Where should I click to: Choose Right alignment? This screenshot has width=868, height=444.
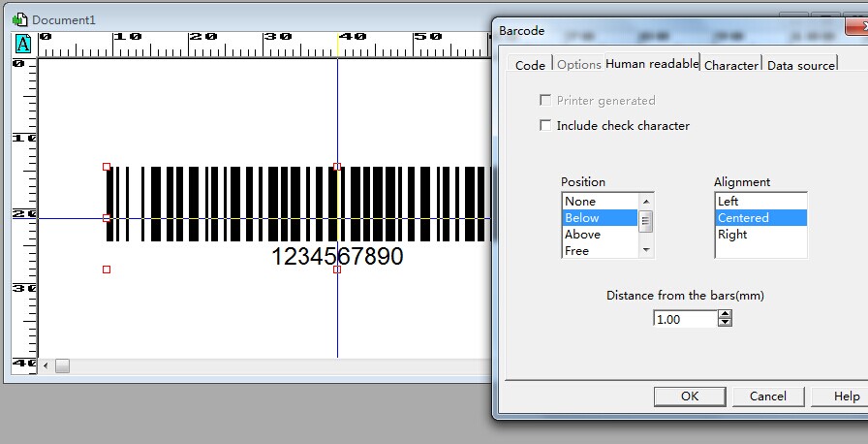tap(761, 235)
